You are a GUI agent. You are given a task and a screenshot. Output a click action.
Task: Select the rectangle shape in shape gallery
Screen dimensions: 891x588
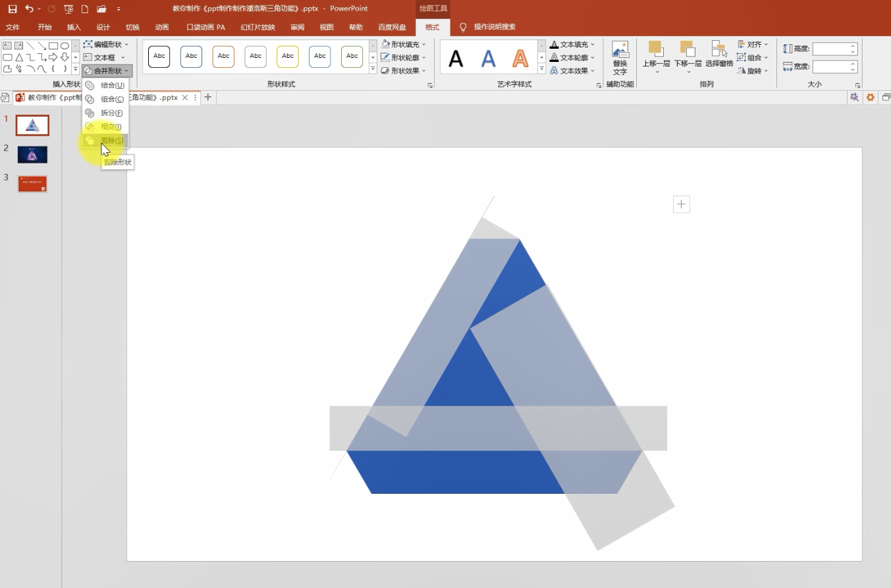coord(53,45)
